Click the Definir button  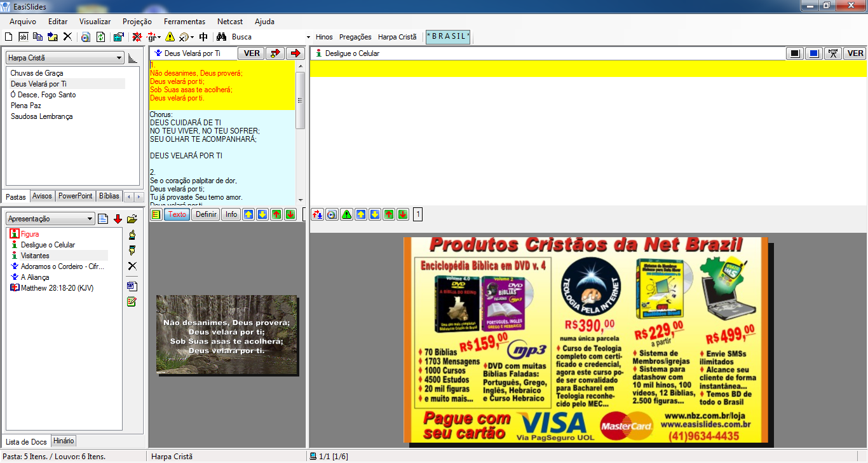(x=206, y=214)
